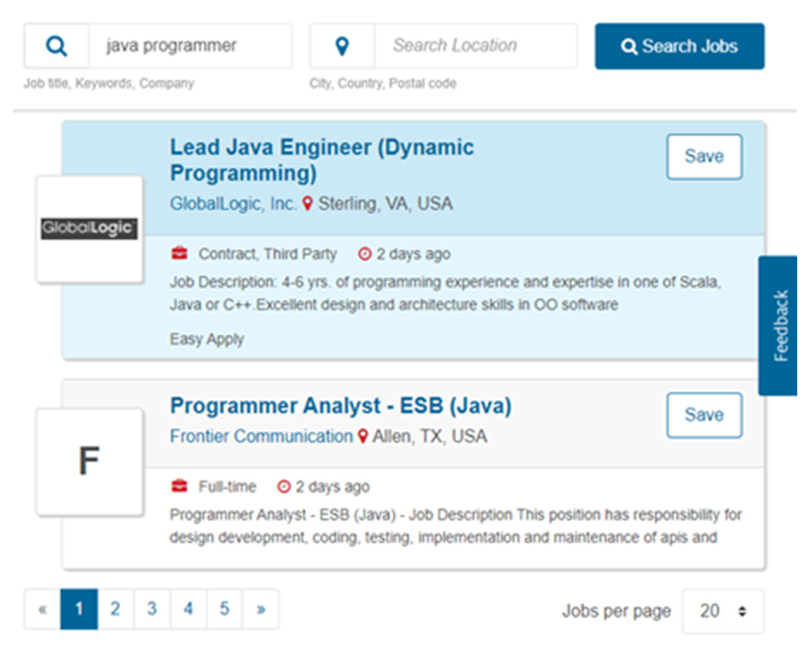Go to next pages with » arrow

pos(261,609)
